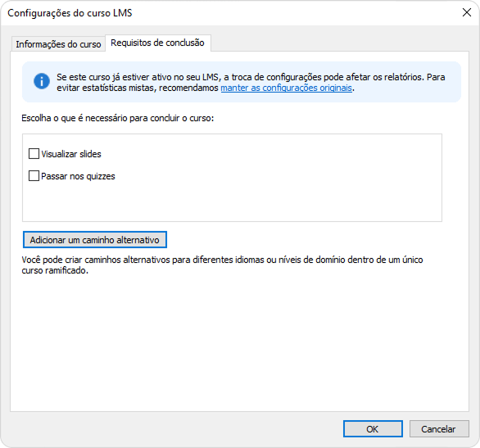Click Adicionar um caminho alternativo button
480x448 pixels.
coord(94,240)
